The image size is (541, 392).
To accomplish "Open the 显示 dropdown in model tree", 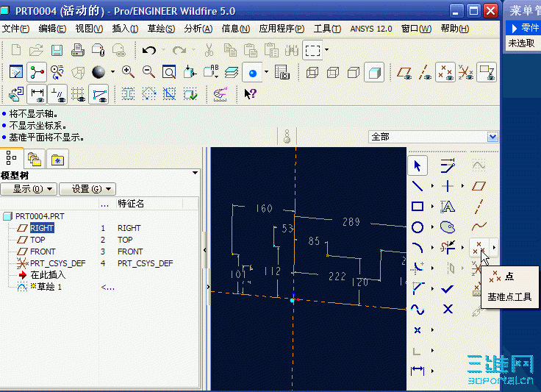I will pos(29,189).
